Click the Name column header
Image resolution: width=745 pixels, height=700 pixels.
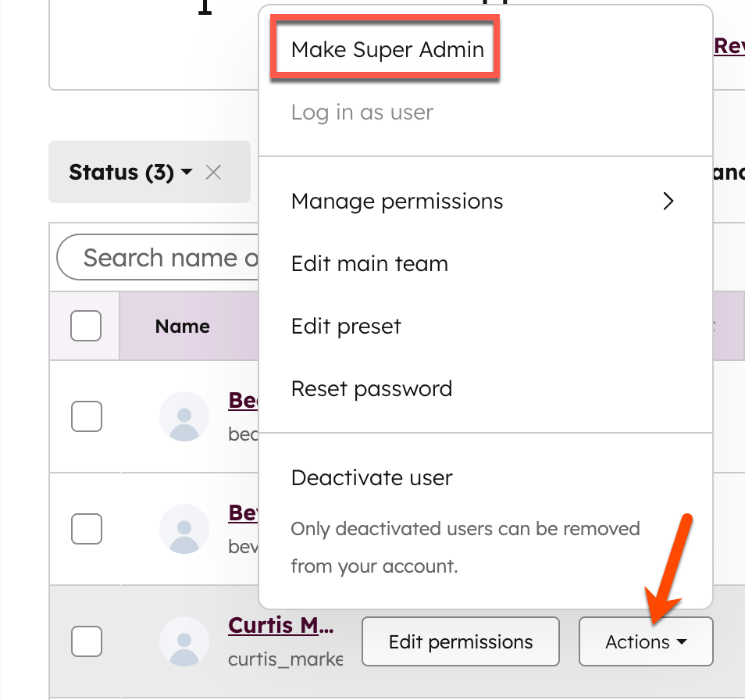tap(182, 326)
